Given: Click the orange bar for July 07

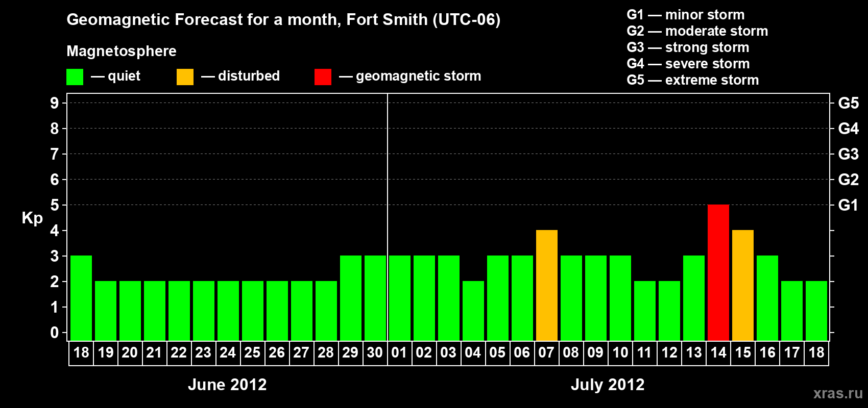Looking at the screenshot, I should [x=547, y=285].
